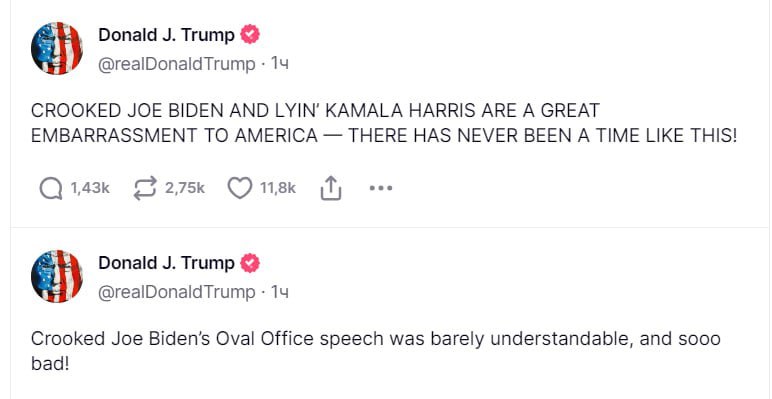Viewport: 772px width, 399px height.
Task: Click the verified badge on second post
Action: tap(250, 263)
